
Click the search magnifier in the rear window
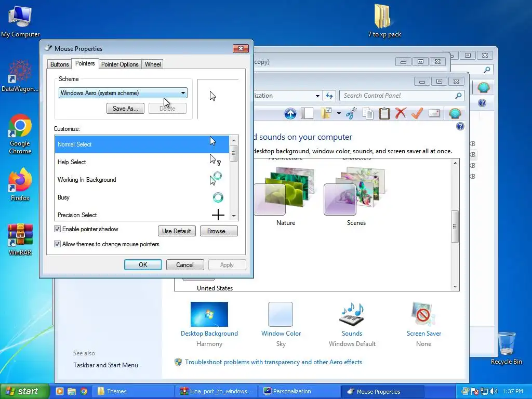point(487,70)
